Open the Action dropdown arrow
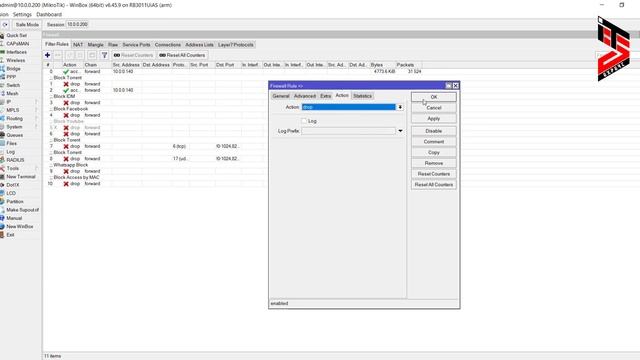This screenshot has height=360, width=640. coord(400,107)
